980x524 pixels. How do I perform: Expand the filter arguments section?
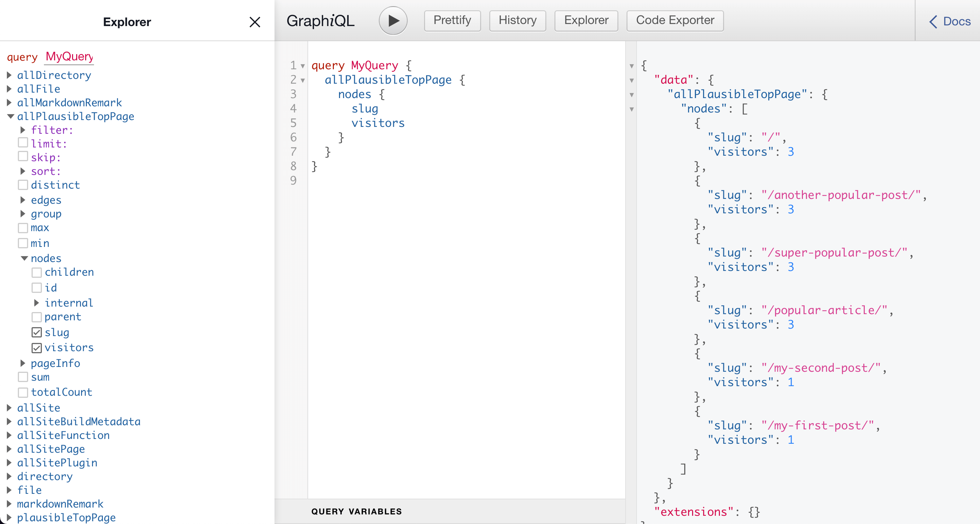[x=22, y=130]
